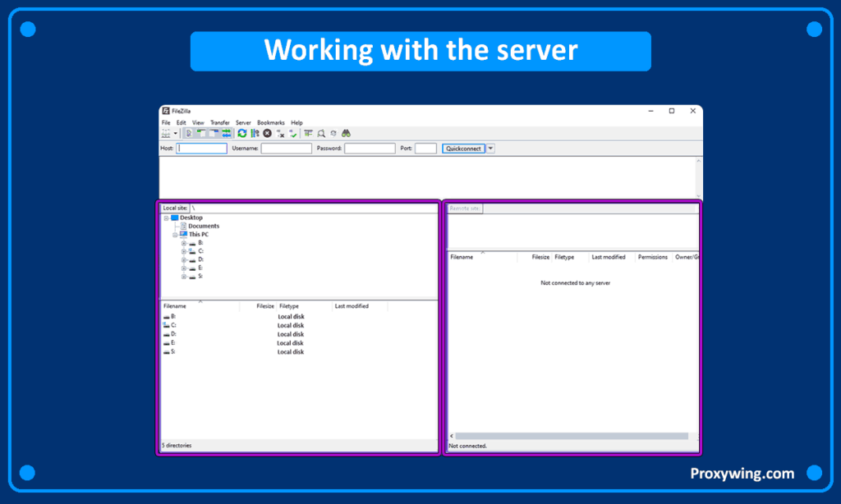The image size is (841, 504).
Task: Expand the E: drive tree node
Action: tap(183, 268)
